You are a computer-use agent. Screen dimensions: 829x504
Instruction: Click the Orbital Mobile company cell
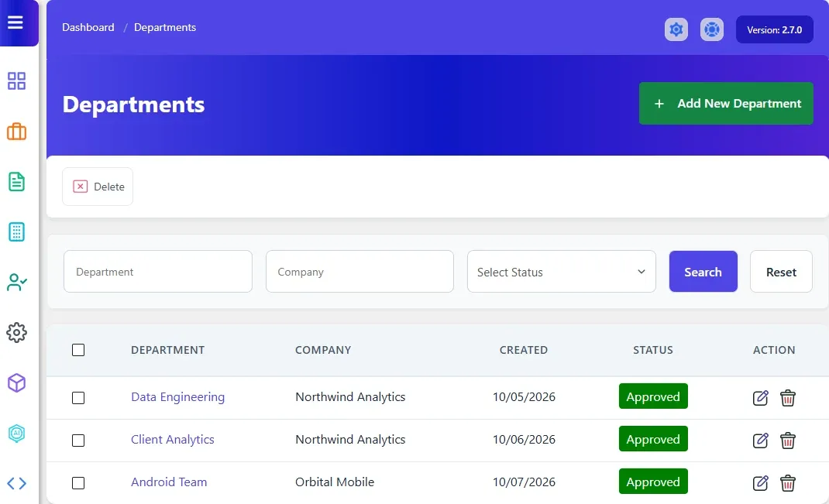335,482
